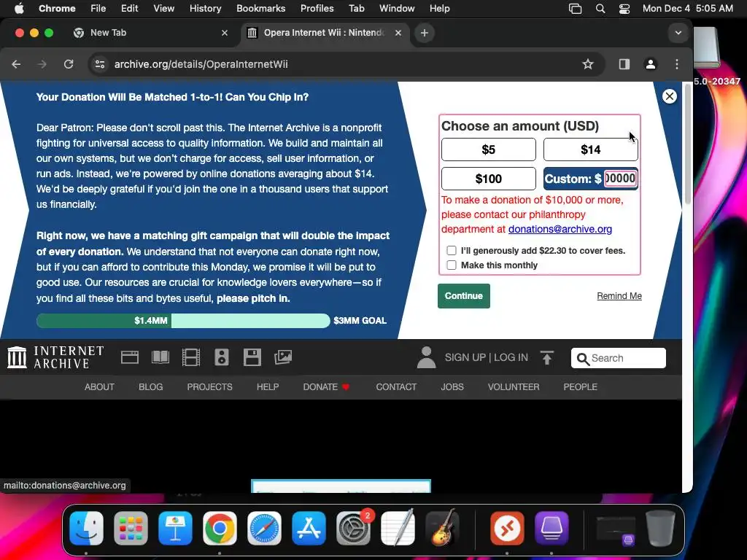Image resolution: width=747 pixels, height=560 pixels.
Task: Click the green Continue button
Action: [463, 296]
